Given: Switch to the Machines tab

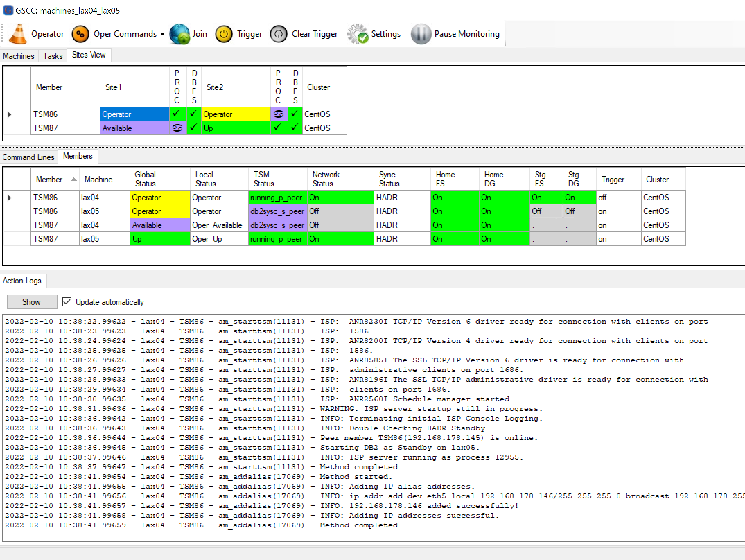Looking at the screenshot, I should [19, 56].
